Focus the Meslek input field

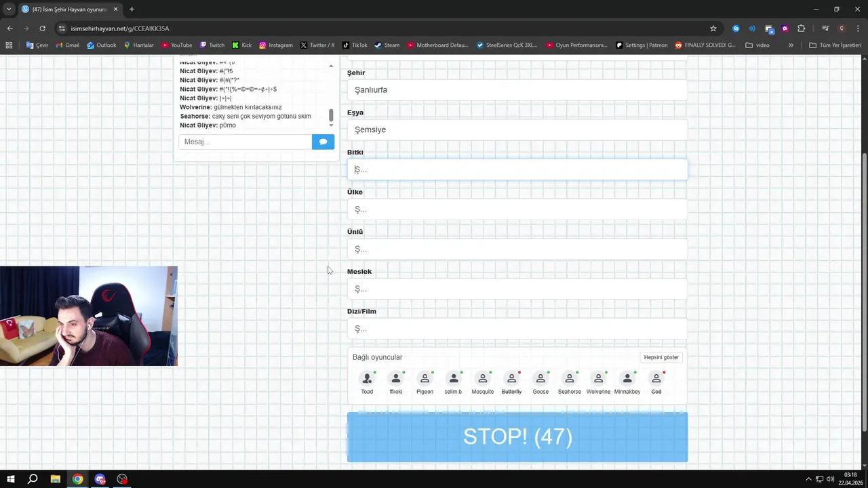coord(517,289)
